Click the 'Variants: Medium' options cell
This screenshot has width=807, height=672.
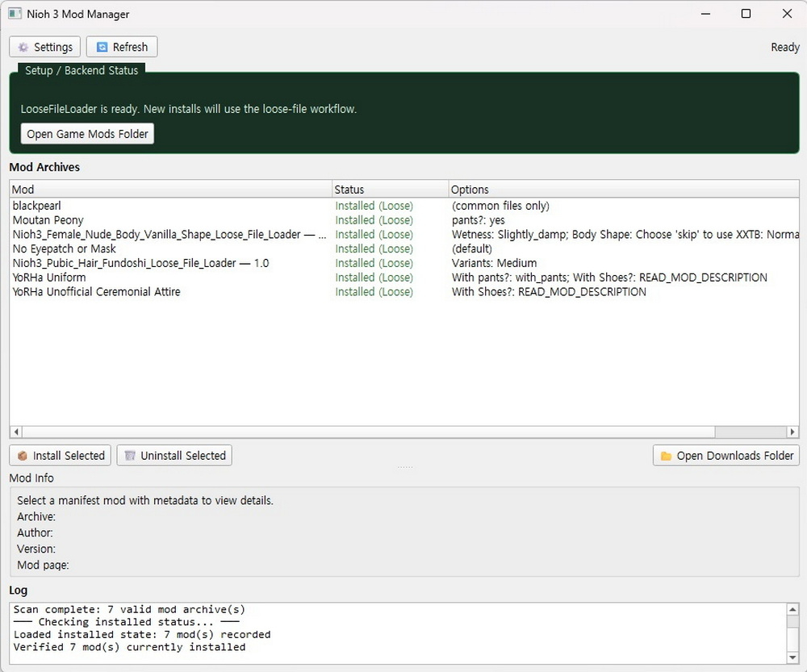[x=494, y=264]
